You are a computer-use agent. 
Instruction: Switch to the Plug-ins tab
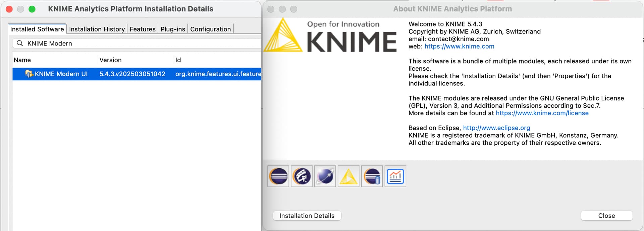coord(173,29)
